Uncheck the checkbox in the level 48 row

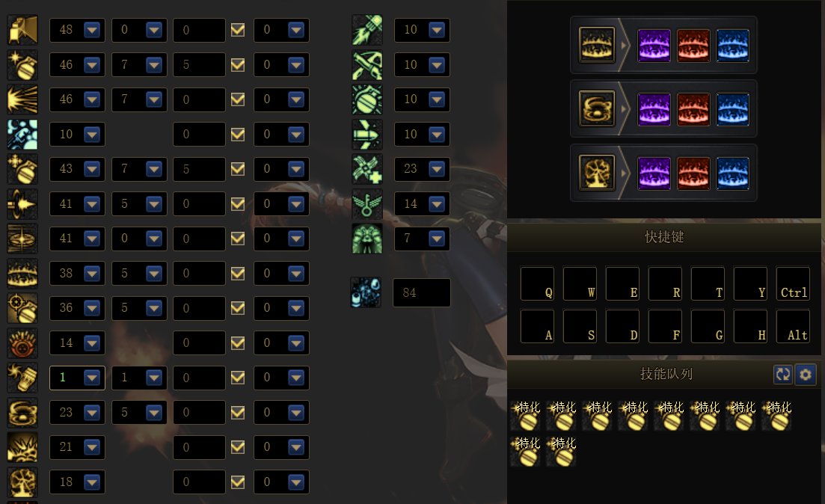tap(238, 30)
